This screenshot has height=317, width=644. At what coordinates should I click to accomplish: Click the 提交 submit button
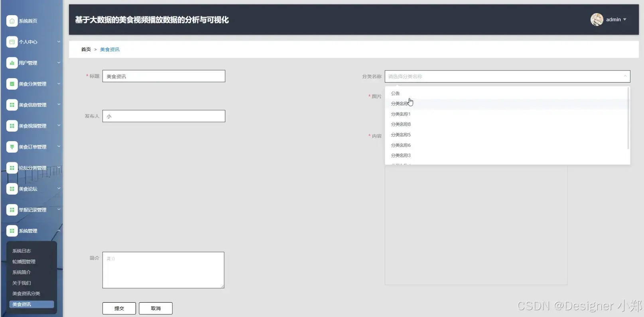(x=119, y=308)
